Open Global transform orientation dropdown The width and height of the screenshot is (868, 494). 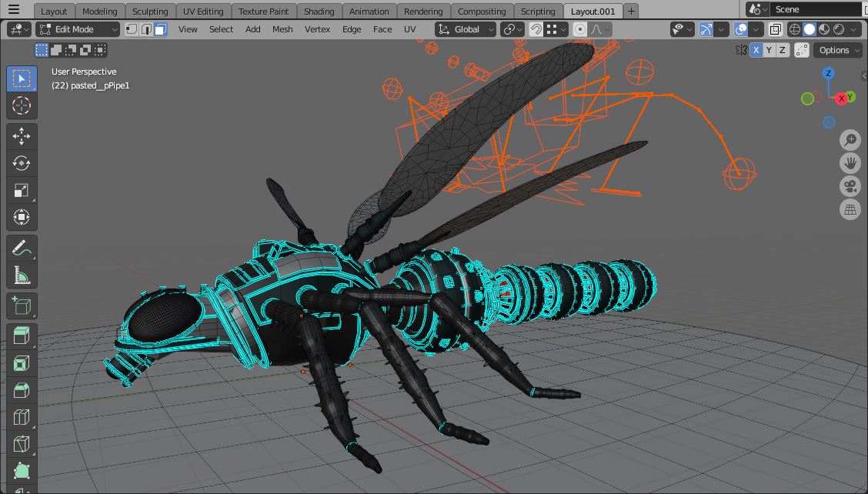pos(466,29)
